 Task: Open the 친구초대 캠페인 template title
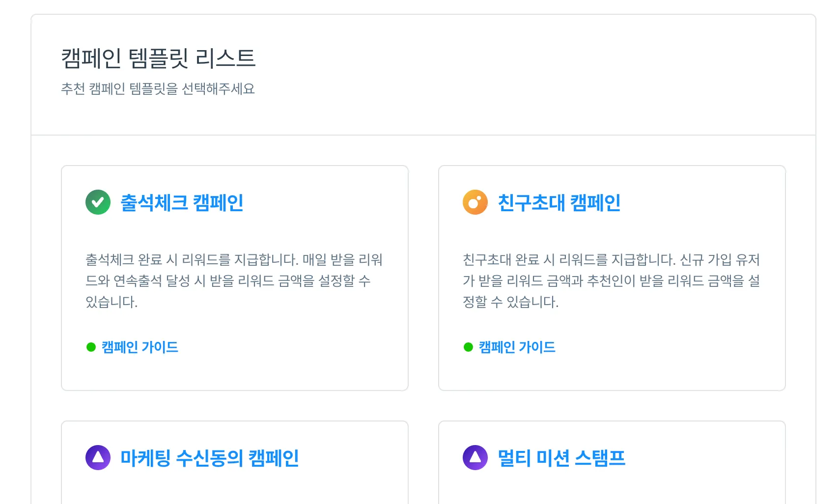click(x=559, y=203)
